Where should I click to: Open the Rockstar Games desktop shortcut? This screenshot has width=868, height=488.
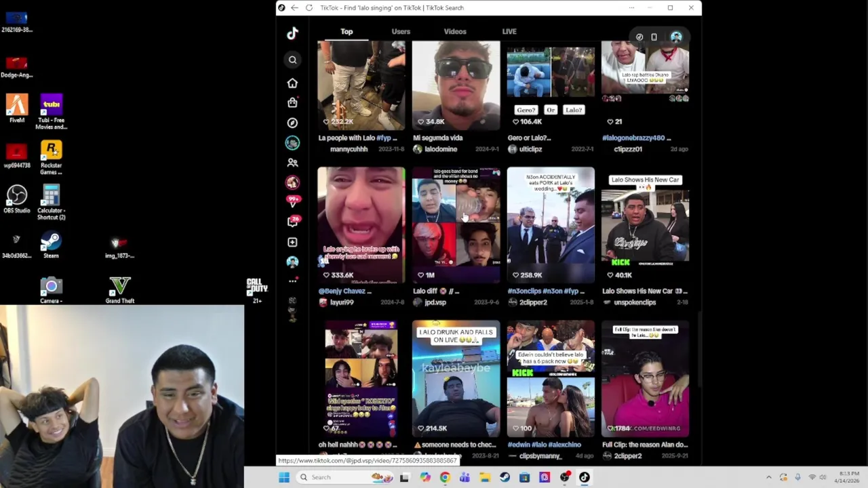tap(52, 157)
